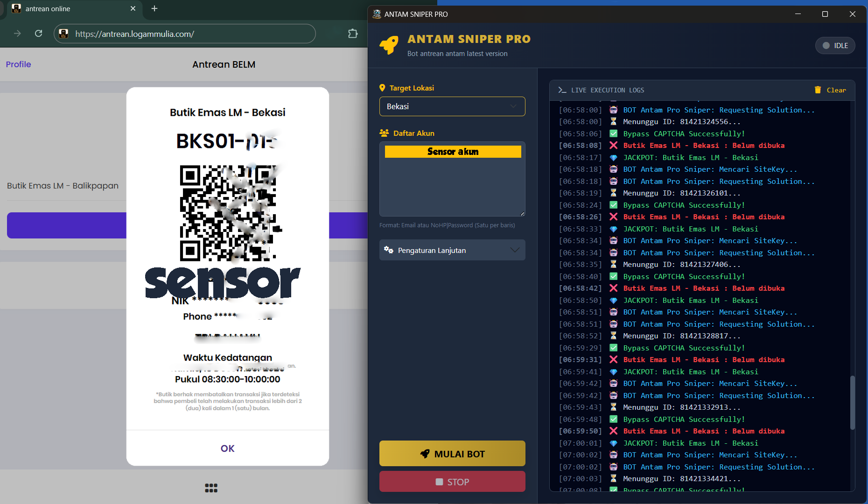868x504 pixels.
Task: Click the Butik Emas LM - Balikpapan entry
Action: point(63,186)
